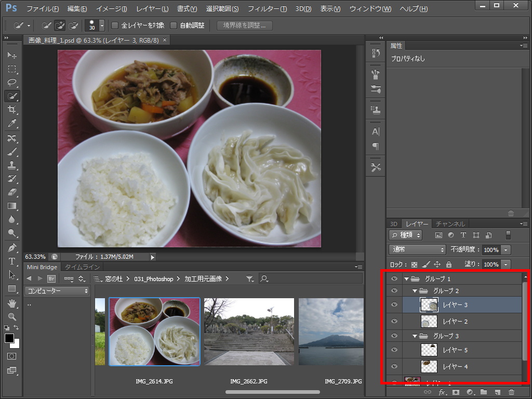532x399 pixels.
Task: Select the Dodge tool
Action: 12,233
